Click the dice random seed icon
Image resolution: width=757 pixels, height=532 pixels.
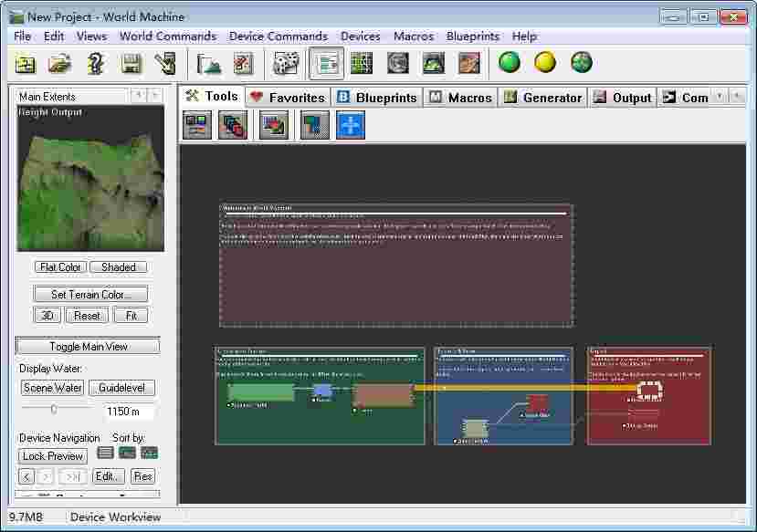click(x=285, y=64)
